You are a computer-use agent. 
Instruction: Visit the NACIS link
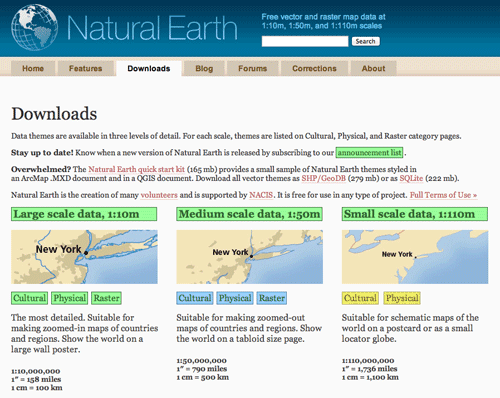[x=261, y=195]
